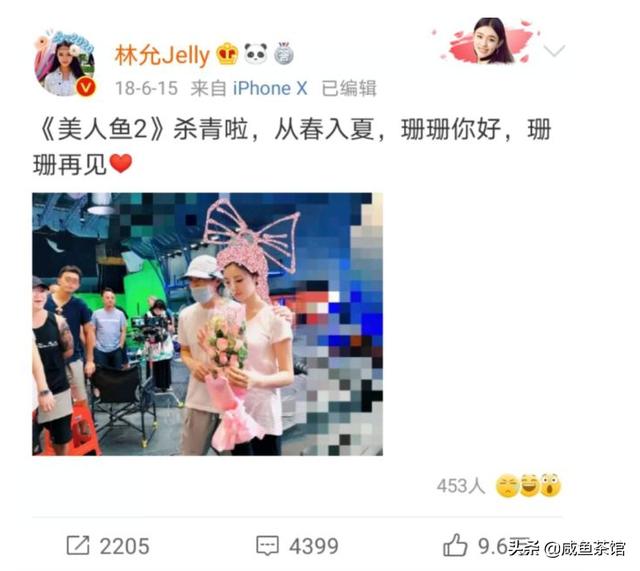The height and width of the screenshot is (571, 640).
Task: Open the 林允Jelly profile avatar
Action: coord(65,63)
